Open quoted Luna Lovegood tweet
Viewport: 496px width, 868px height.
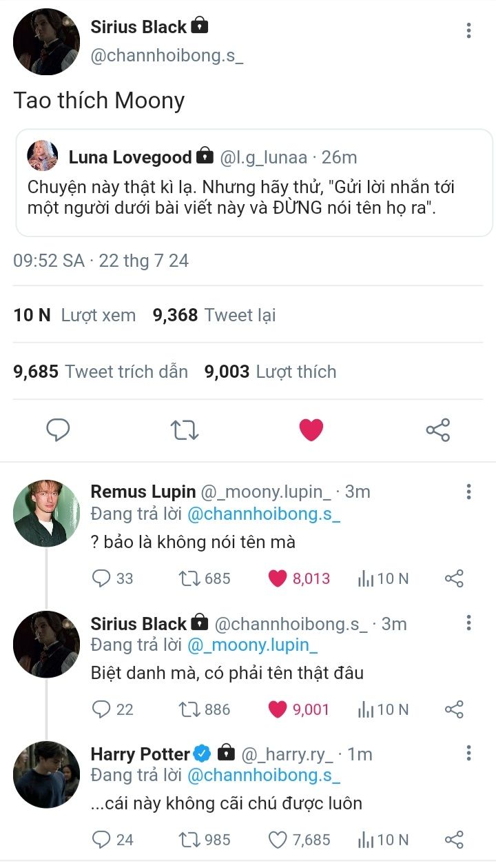point(254,183)
